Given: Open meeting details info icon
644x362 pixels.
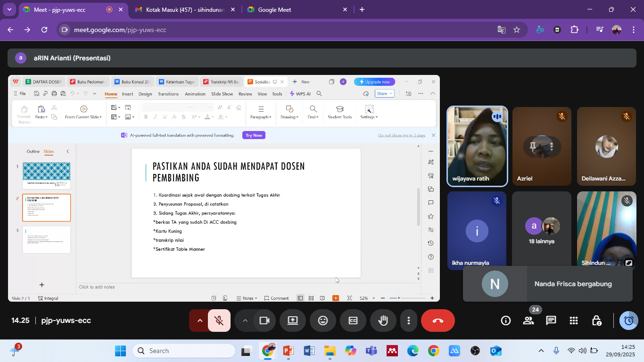Looking at the screenshot, I should 506,321.
